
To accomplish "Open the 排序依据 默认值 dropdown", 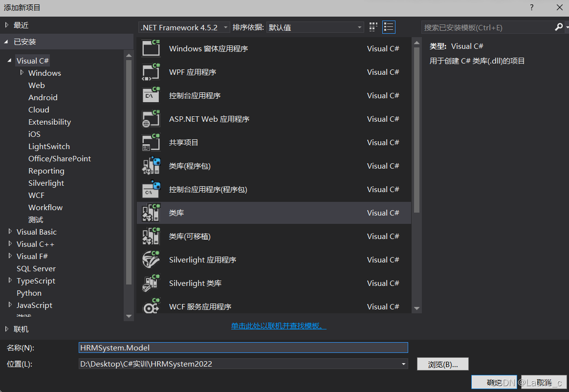I will pos(315,27).
